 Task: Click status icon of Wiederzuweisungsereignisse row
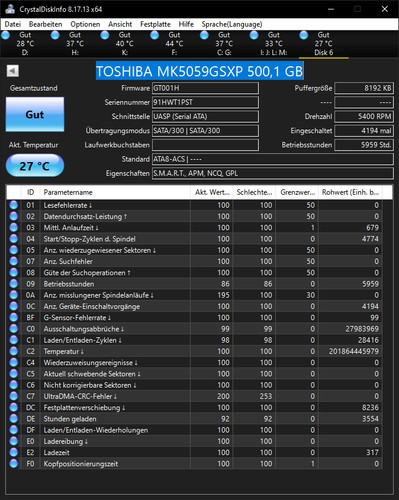point(14,362)
